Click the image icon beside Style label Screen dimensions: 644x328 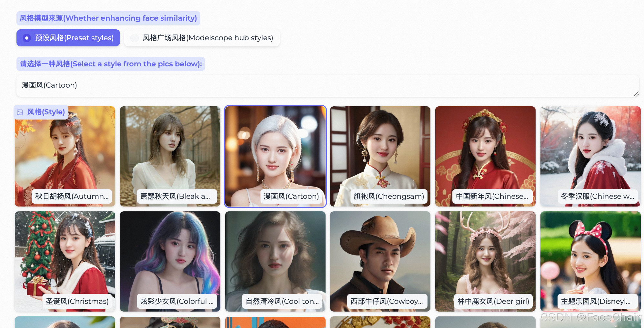[x=20, y=112]
